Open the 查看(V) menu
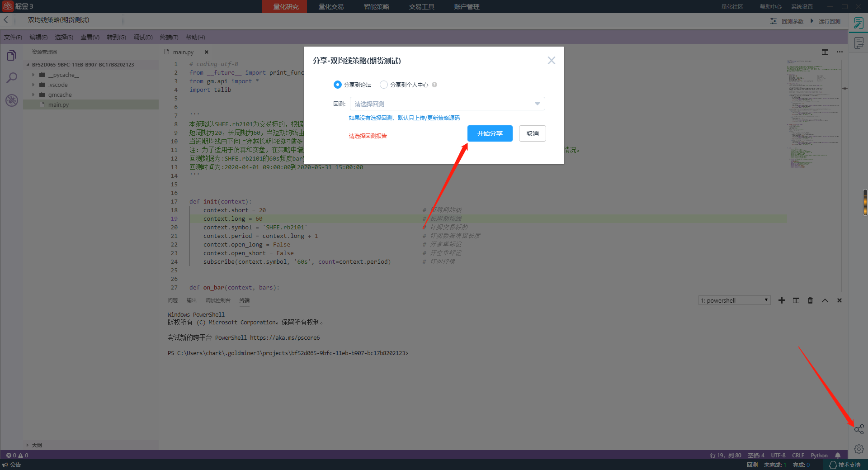 tap(90, 37)
